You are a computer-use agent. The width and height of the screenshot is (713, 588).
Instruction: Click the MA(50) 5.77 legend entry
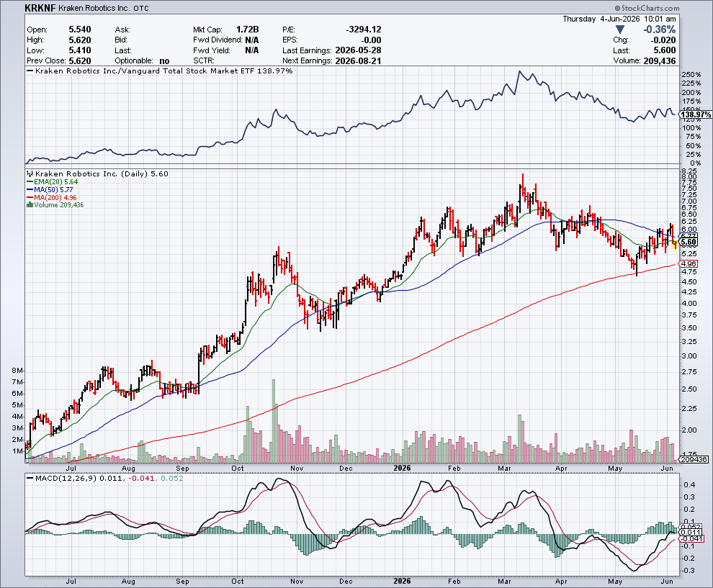click(x=50, y=189)
